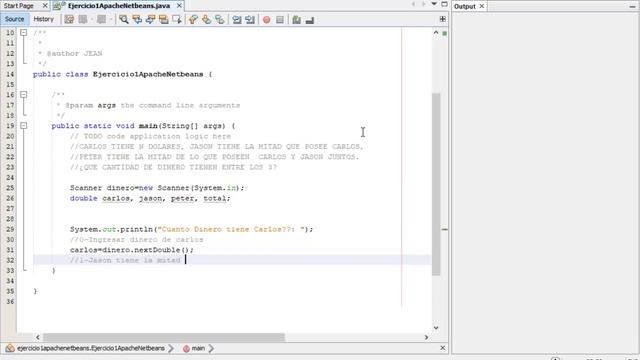Screen dimensions: 640x360
Task: Close the Output tab
Action: [x=482, y=6]
